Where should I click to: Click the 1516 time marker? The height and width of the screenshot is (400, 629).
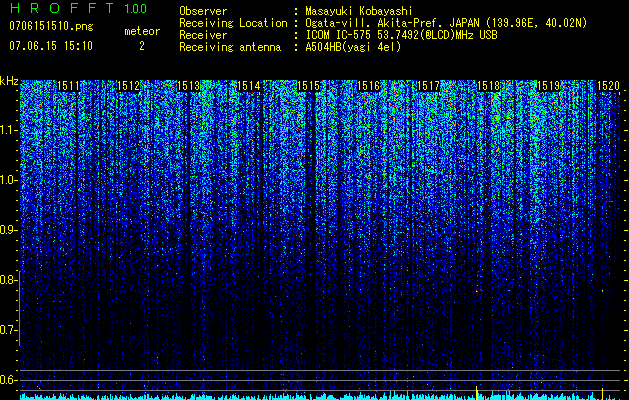[x=368, y=86]
